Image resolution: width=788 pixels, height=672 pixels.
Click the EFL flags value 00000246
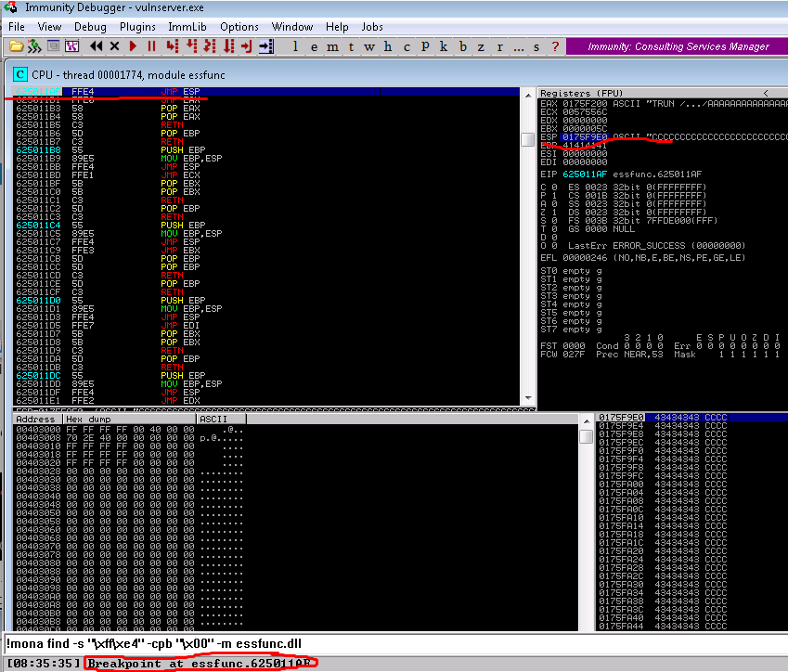(585, 258)
